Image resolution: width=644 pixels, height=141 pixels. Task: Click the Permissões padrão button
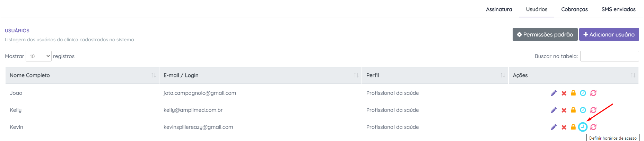tap(545, 34)
